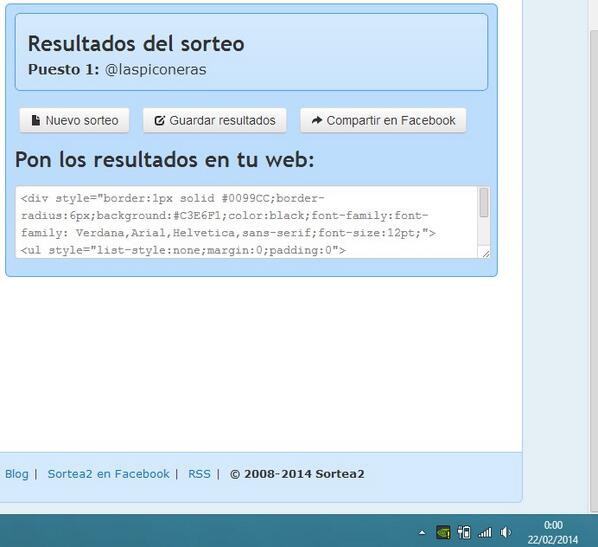
Task: Click the Resultados del sorteo heading
Action: point(136,43)
